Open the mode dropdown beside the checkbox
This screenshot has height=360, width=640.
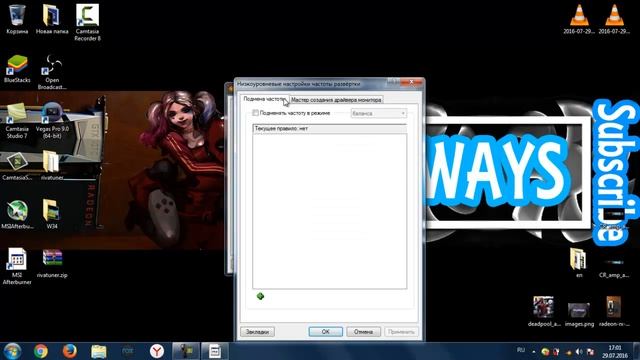[x=378, y=113]
